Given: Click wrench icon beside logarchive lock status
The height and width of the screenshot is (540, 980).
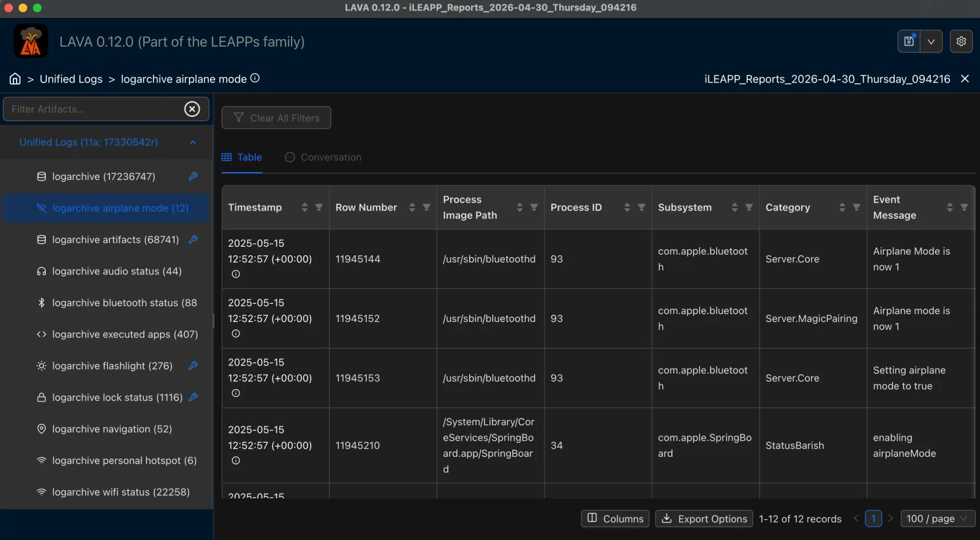Looking at the screenshot, I should 193,397.
